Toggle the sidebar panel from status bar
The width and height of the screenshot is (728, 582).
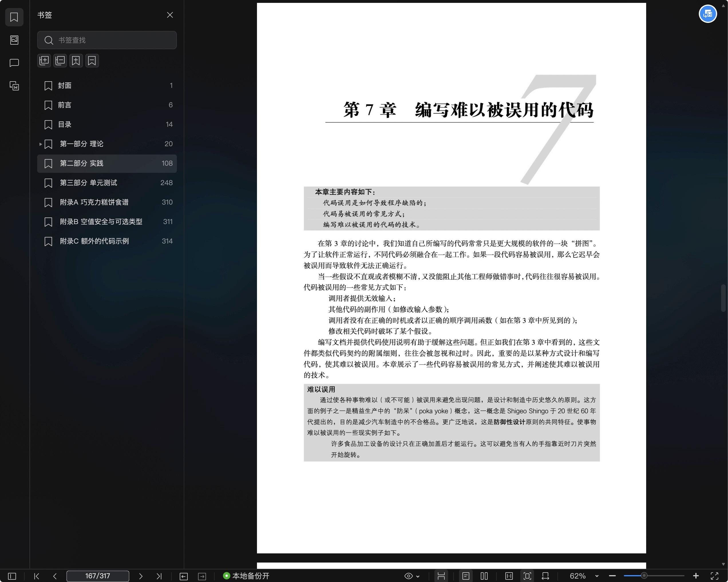click(x=12, y=576)
